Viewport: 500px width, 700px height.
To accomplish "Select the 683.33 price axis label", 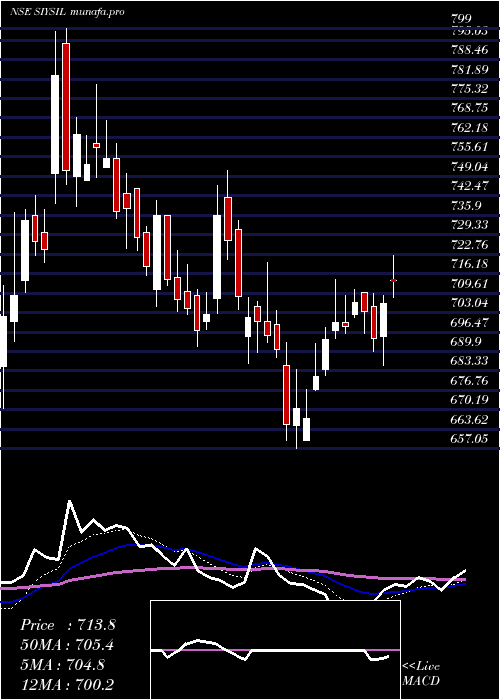I will 469,361.
